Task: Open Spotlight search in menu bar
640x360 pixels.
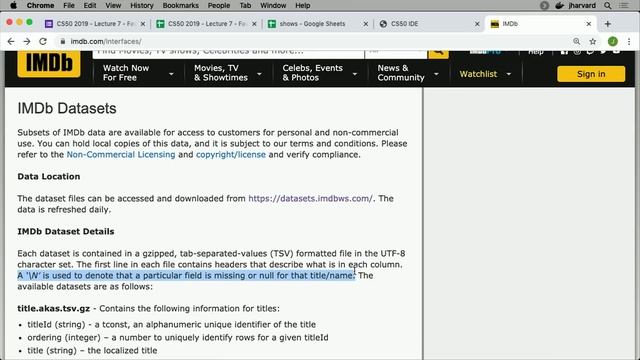Action: pyautogui.click(x=608, y=5)
